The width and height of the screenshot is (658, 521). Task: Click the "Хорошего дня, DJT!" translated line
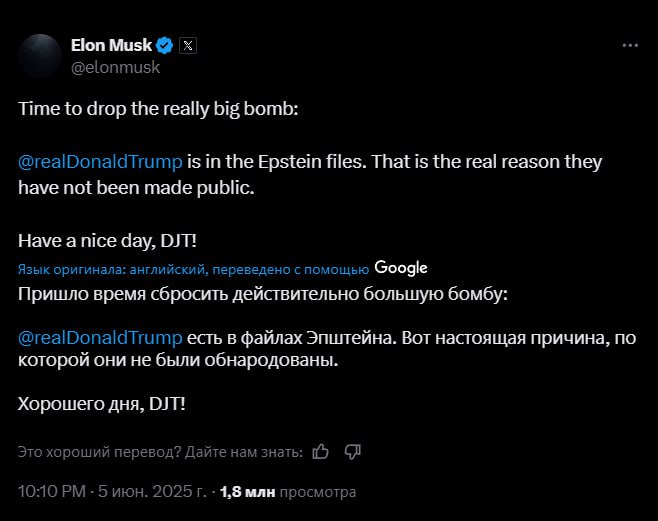(102, 403)
